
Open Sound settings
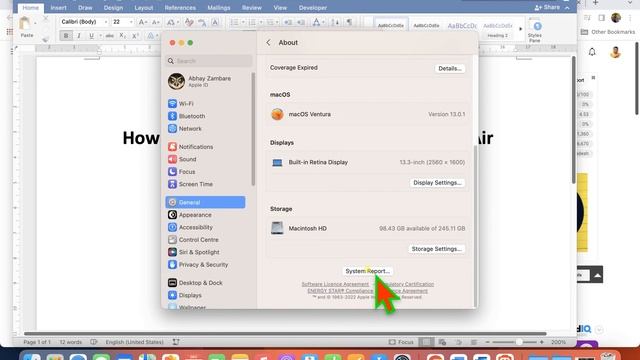point(182,159)
